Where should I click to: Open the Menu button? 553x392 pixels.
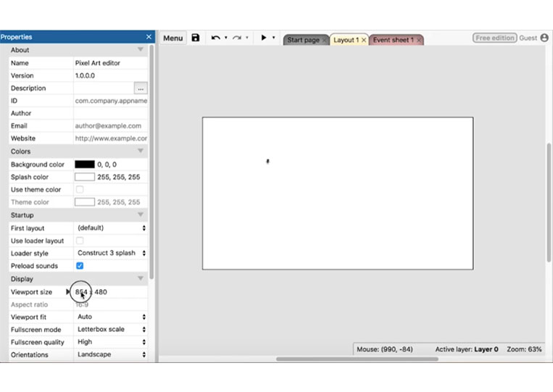172,38
